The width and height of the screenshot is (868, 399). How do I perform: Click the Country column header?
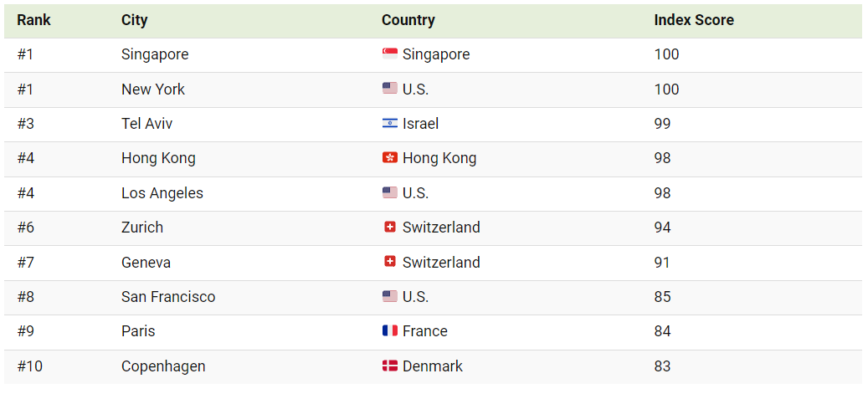pos(408,20)
